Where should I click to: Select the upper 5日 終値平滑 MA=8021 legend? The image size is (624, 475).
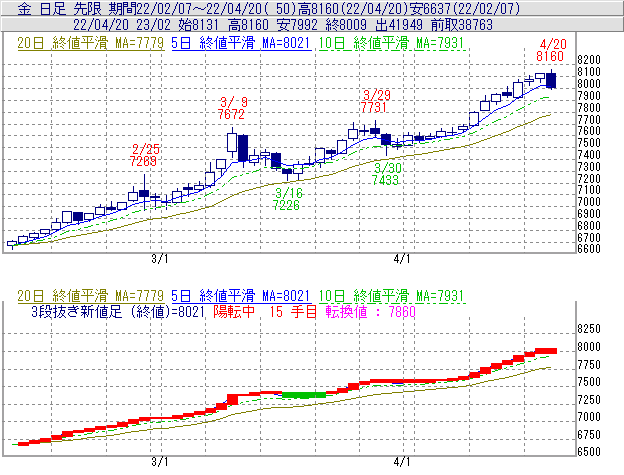(241, 43)
